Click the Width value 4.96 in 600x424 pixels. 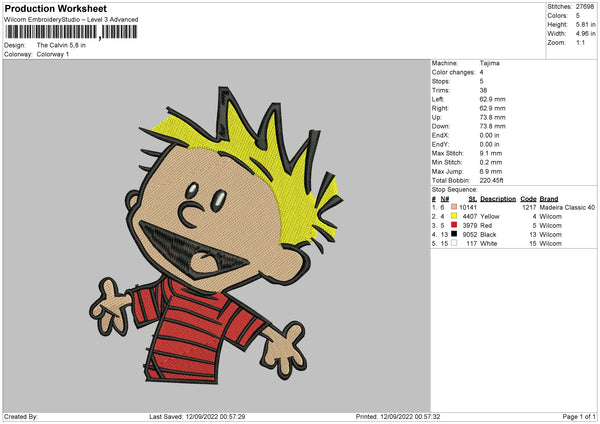(585, 34)
